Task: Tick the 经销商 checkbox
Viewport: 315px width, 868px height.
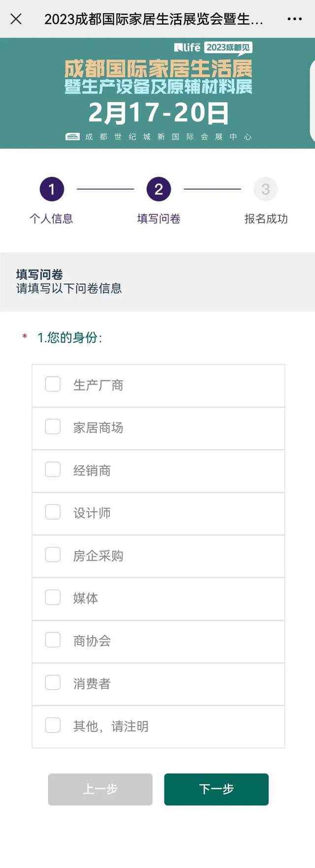Action: tap(53, 470)
